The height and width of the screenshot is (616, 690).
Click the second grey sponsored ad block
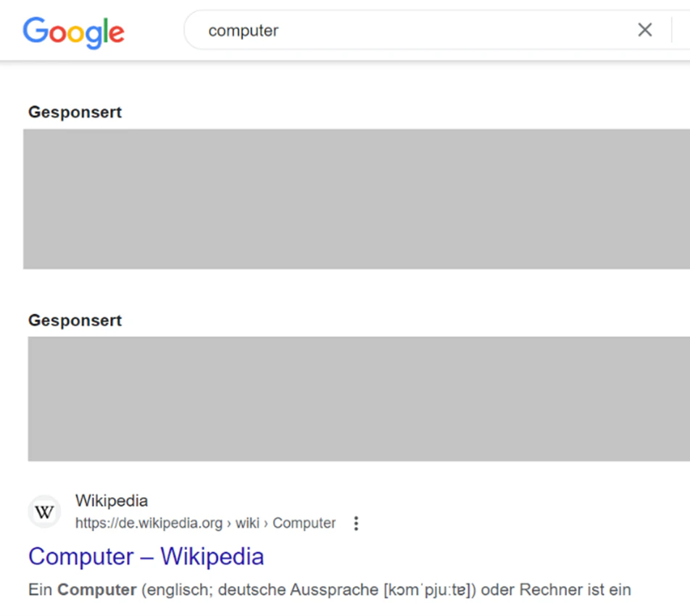(x=359, y=399)
